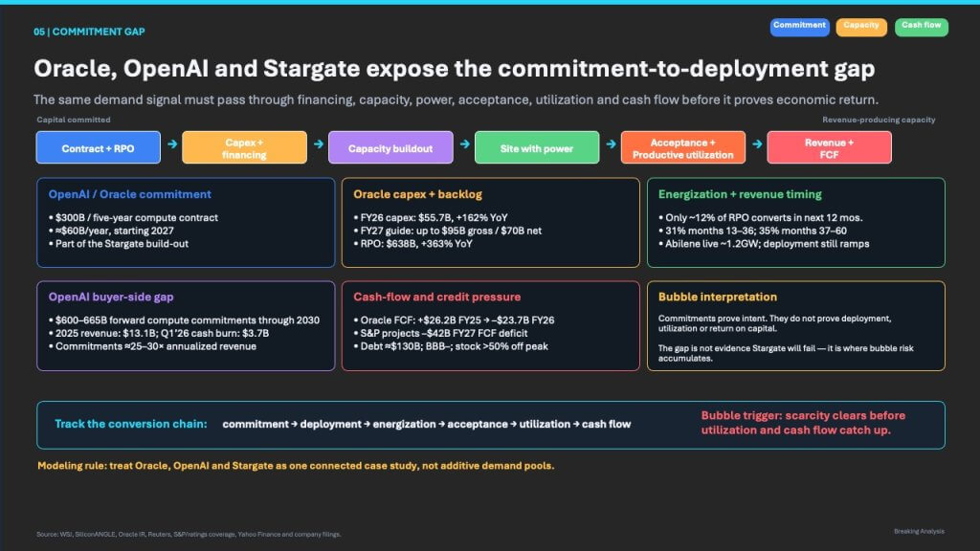The image size is (980, 551).
Task: Click the yellow 'Modeling rule' sentence
Action: [x=296, y=466]
